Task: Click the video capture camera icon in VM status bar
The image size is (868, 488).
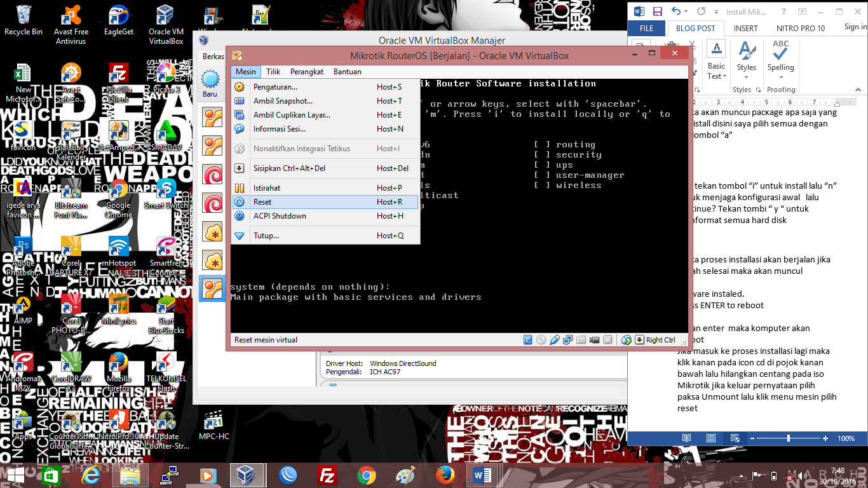Action: click(x=595, y=340)
